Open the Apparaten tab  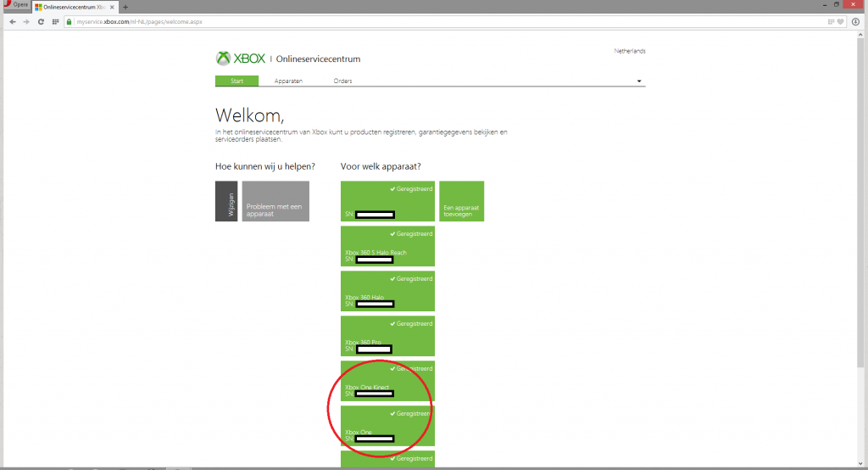pos(288,81)
